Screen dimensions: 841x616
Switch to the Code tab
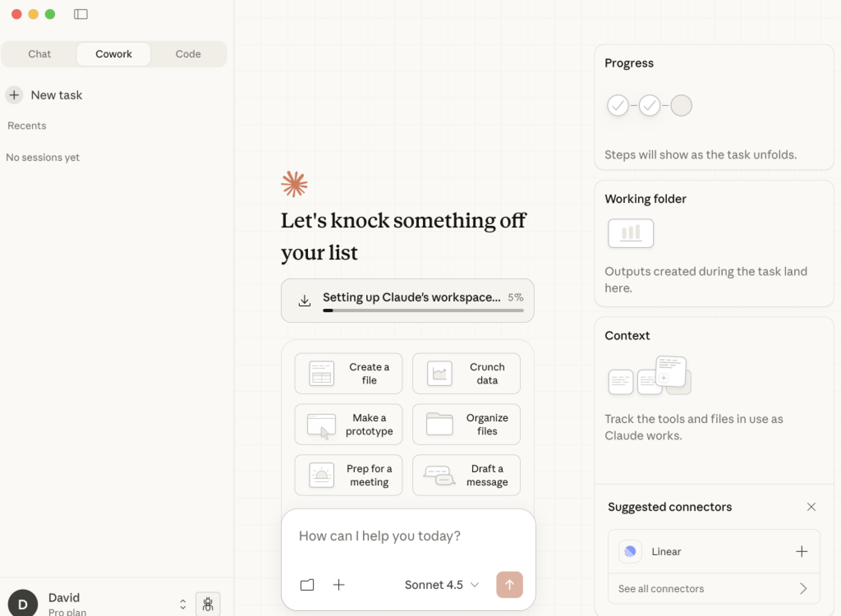coord(188,54)
